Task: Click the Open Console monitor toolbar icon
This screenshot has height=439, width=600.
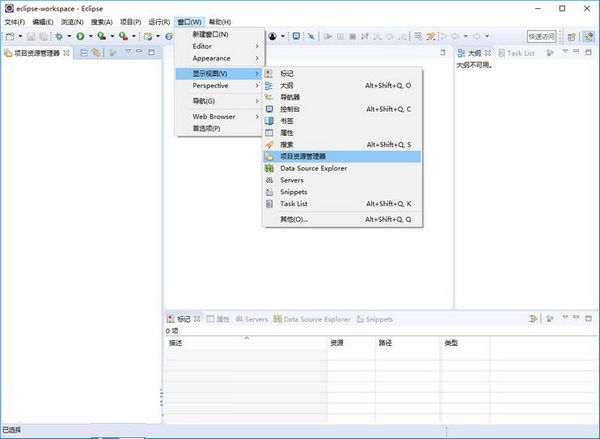Action: (x=296, y=36)
